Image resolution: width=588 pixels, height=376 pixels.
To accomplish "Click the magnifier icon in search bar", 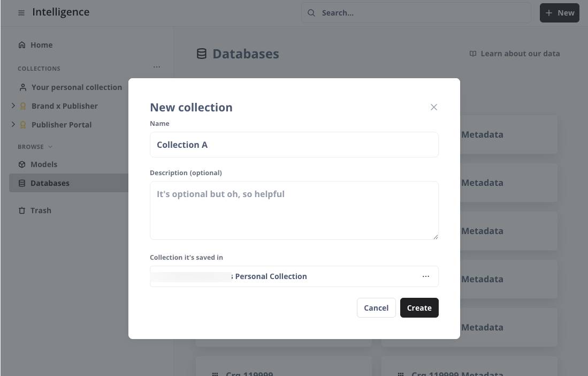I will (311, 13).
